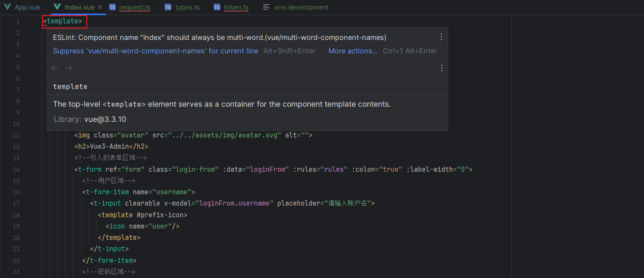Click the More actions... link

353,51
